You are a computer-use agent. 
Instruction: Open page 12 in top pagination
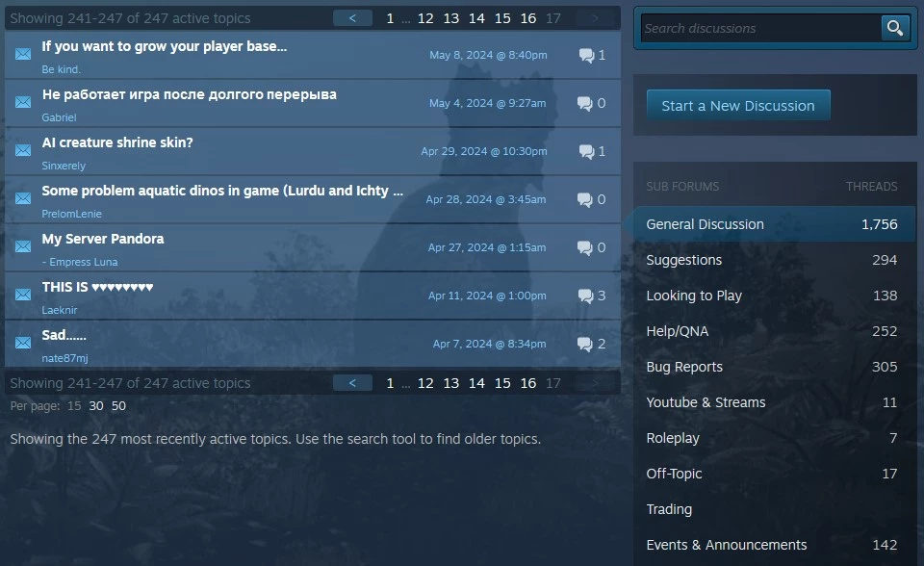pos(425,18)
